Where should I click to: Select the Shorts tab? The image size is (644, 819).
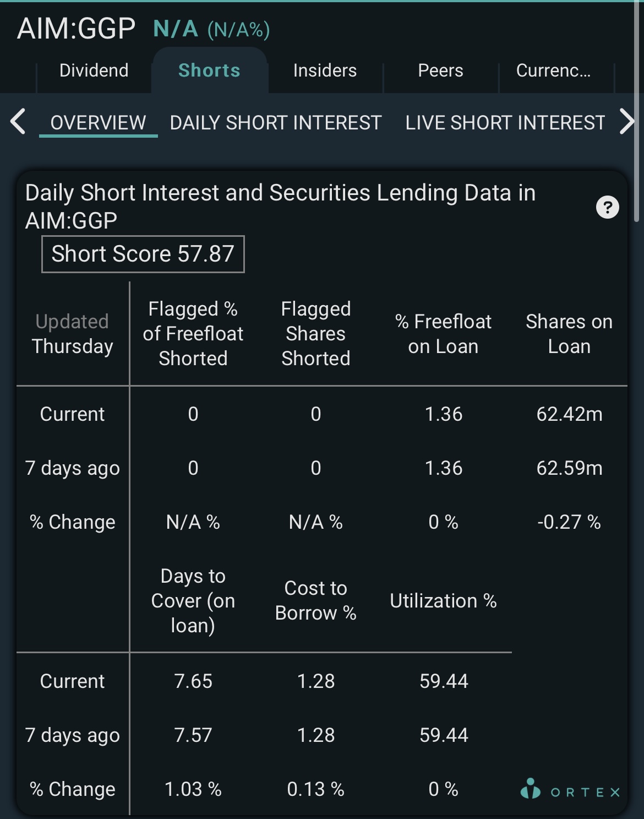tap(209, 70)
